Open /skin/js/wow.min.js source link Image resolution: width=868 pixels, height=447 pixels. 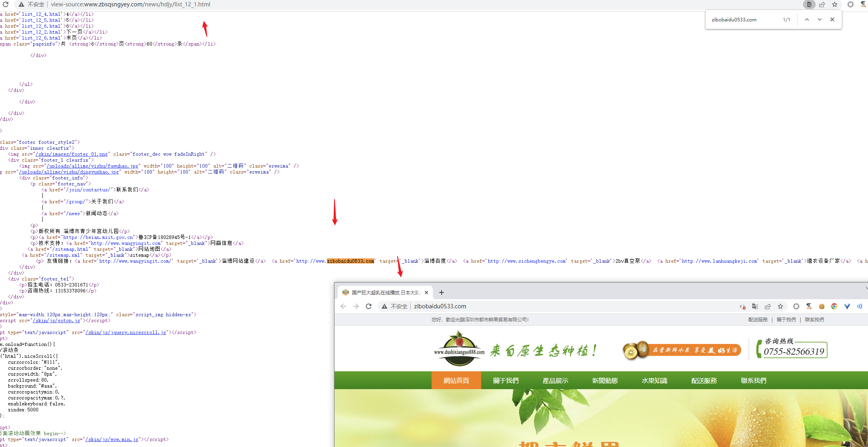112,439
